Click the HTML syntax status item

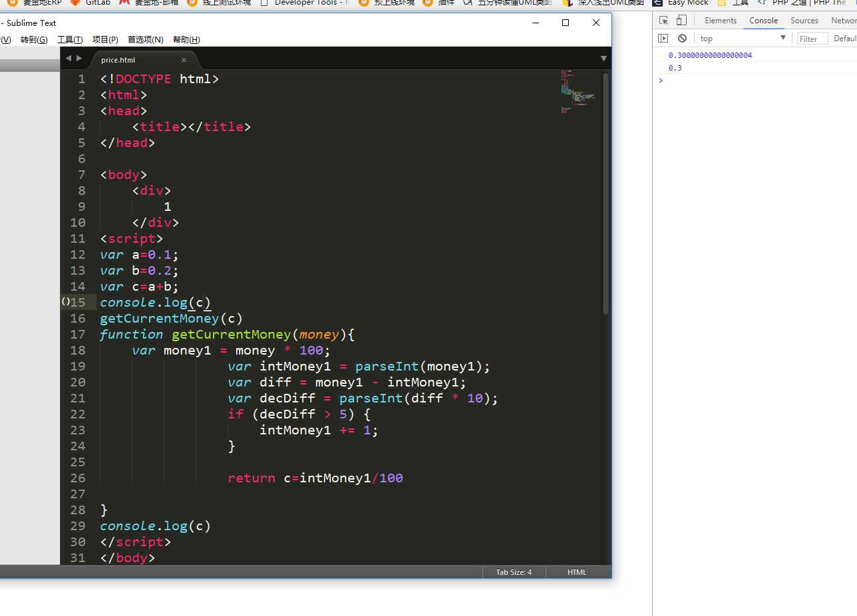click(577, 572)
